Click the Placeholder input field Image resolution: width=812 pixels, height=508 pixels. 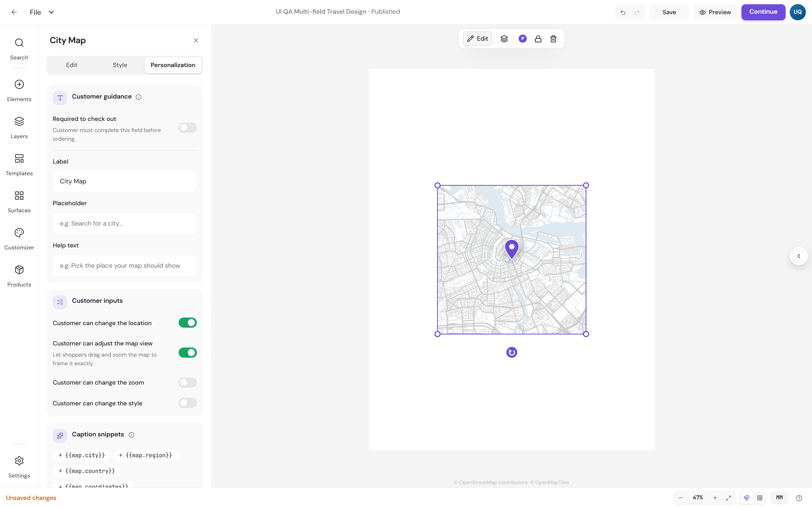point(125,224)
